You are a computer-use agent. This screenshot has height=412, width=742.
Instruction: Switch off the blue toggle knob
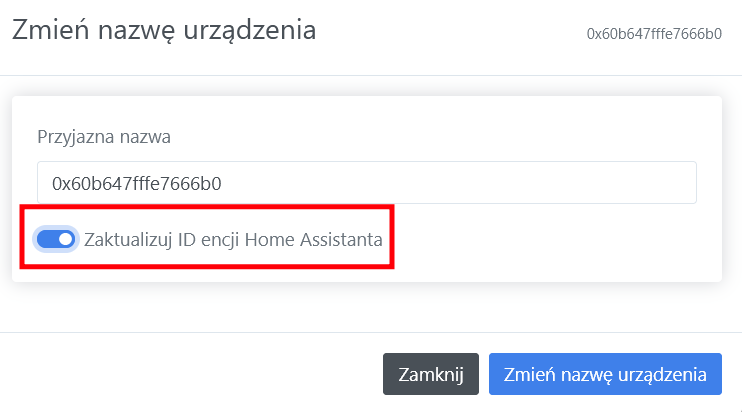pyautogui.click(x=64, y=239)
